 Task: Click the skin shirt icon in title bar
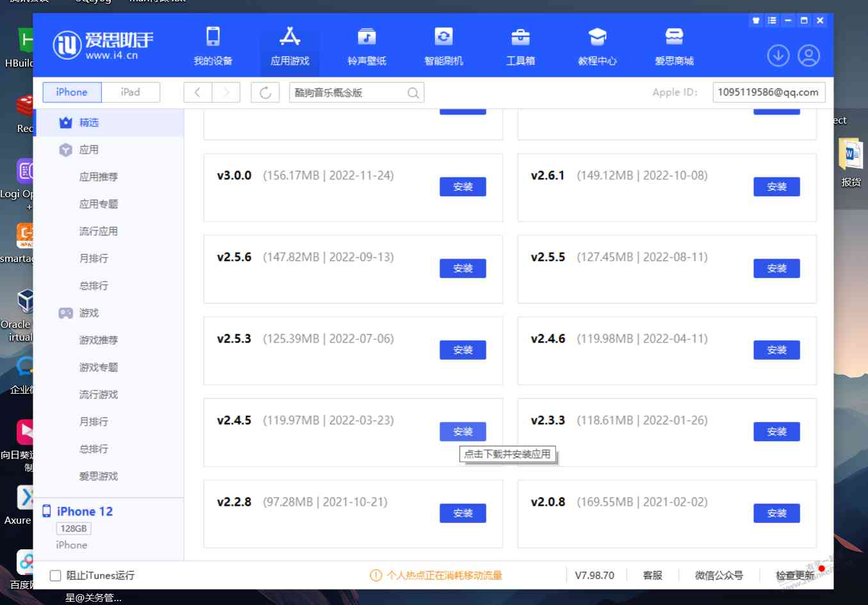tap(756, 20)
